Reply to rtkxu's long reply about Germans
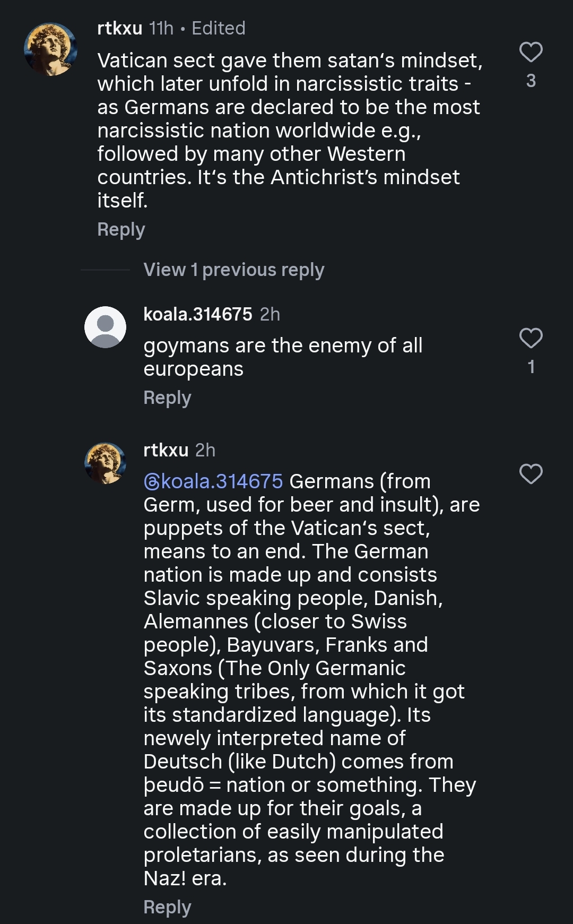The image size is (573, 924). (x=167, y=908)
